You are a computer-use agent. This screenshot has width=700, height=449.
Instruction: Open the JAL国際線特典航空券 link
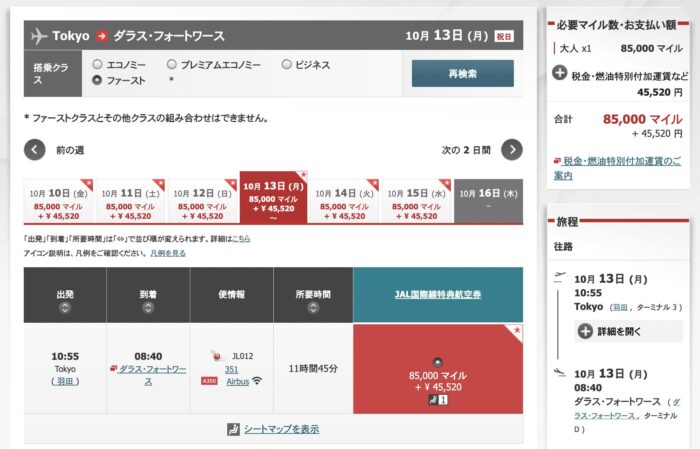(437, 294)
